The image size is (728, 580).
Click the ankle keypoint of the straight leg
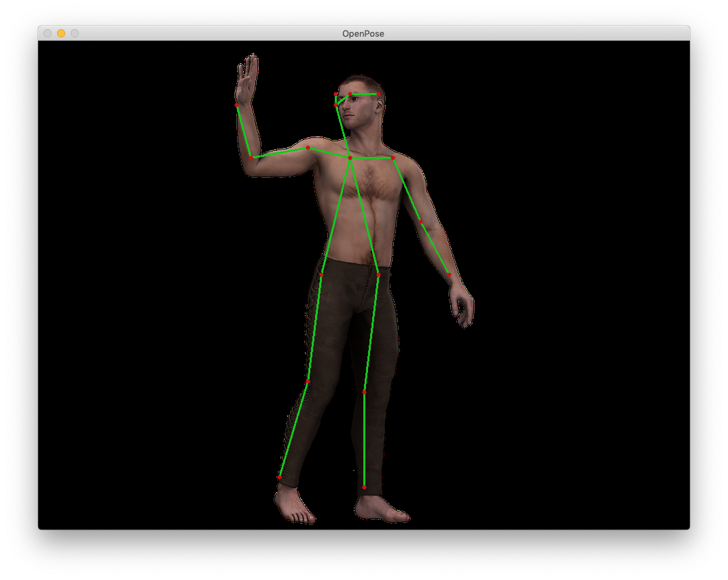(364, 487)
